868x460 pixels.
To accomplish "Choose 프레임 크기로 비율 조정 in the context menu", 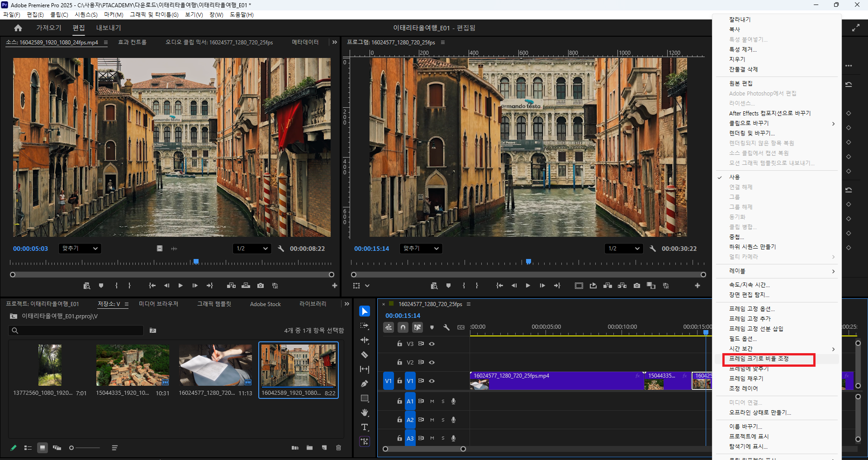I will pos(759,359).
